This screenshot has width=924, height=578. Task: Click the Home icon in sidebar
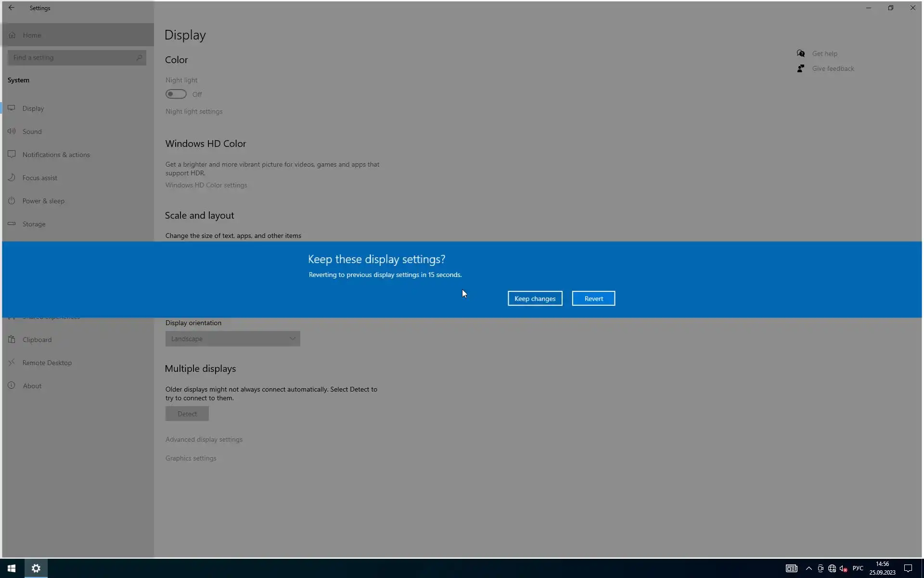[x=12, y=35]
